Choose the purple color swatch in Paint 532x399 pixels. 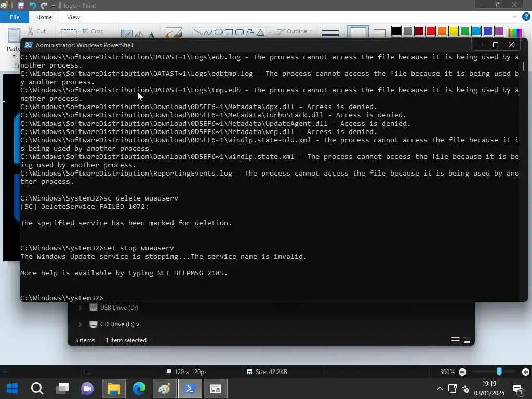click(x=499, y=31)
